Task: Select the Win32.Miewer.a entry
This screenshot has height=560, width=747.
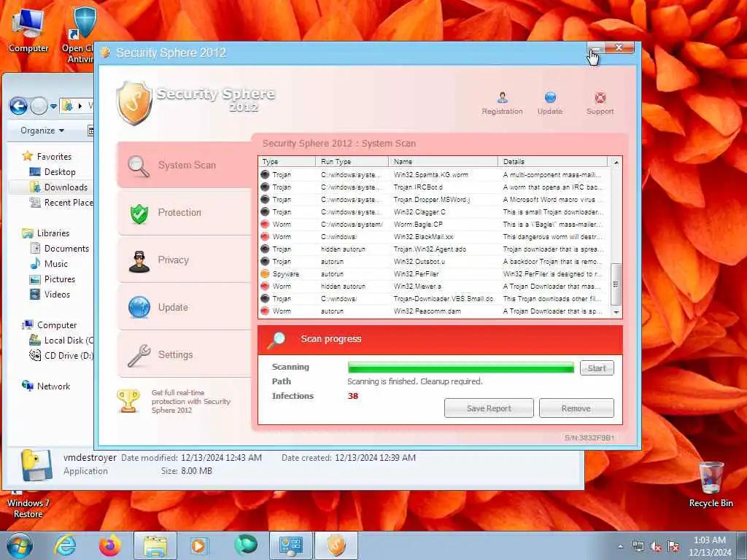Action: pos(434,286)
